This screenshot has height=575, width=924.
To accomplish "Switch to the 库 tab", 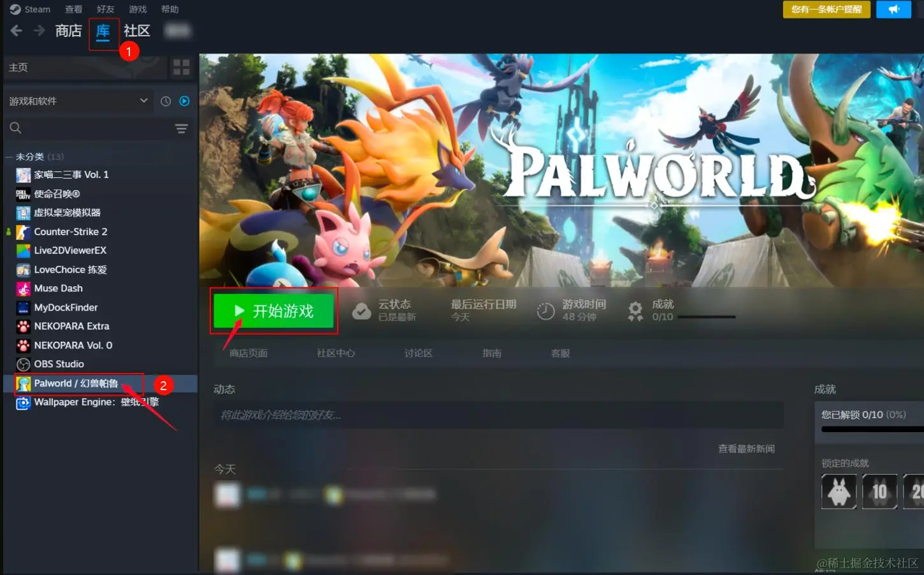I will (x=103, y=31).
